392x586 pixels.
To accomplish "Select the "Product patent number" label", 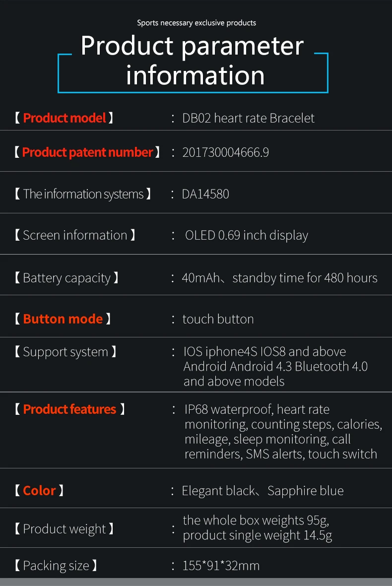I will pos(87,152).
